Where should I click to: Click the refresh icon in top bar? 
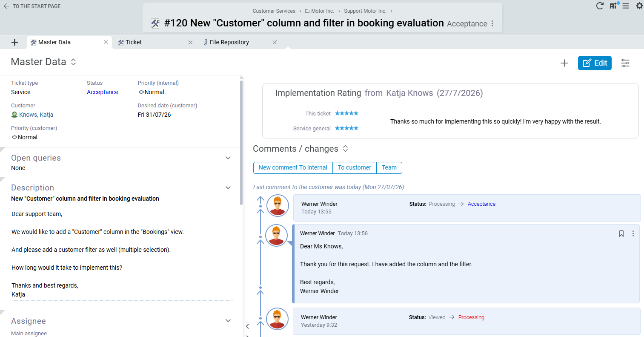click(x=600, y=6)
